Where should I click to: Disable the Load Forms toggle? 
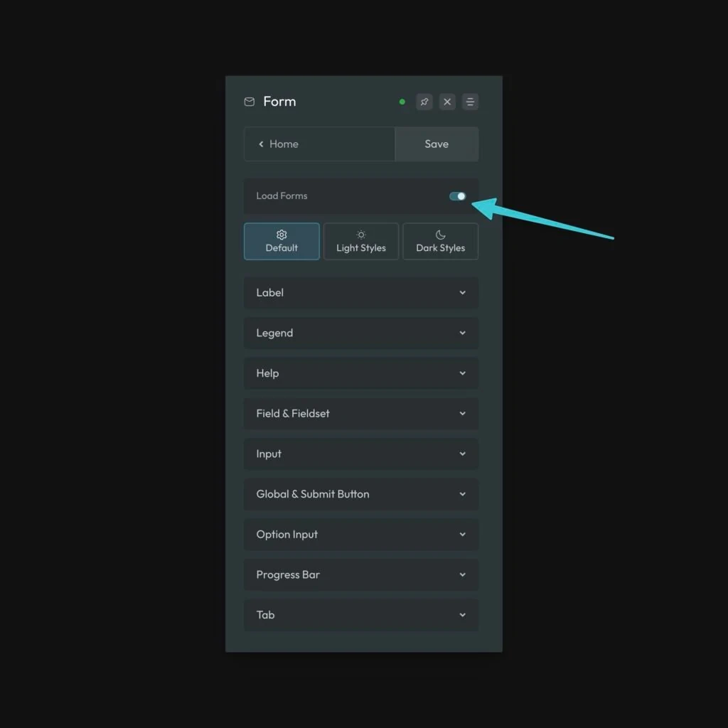click(458, 196)
